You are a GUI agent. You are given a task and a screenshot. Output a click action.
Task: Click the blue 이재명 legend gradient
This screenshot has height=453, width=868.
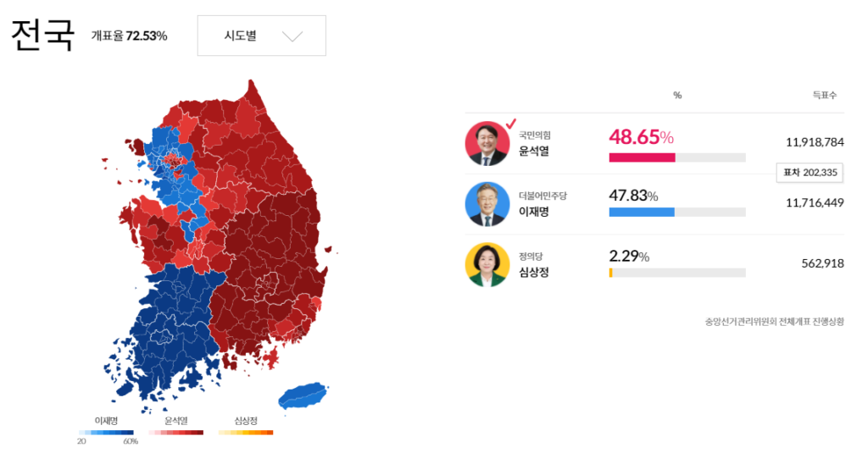click(106, 432)
